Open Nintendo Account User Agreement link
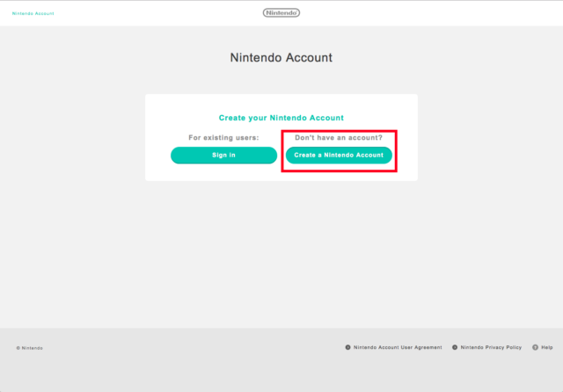This screenshot has height=392, width=563. pos(398,347)
